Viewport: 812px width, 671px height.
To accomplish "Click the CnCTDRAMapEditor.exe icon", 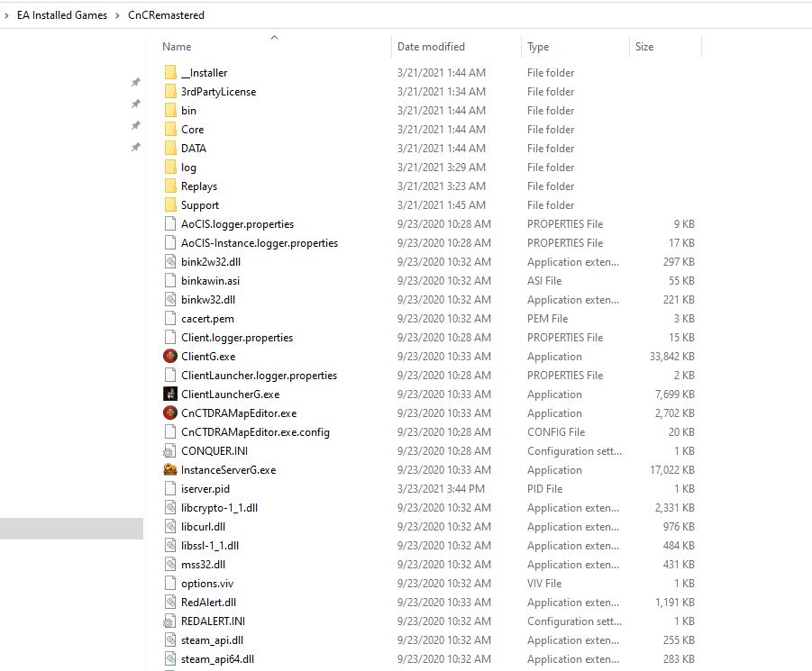I will point(170,413).
